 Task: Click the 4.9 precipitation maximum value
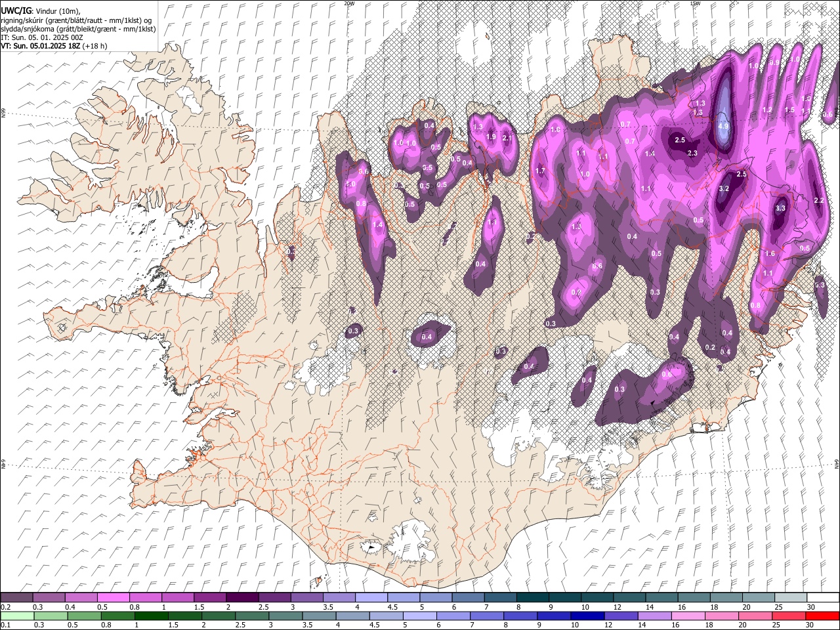(724, 125)
